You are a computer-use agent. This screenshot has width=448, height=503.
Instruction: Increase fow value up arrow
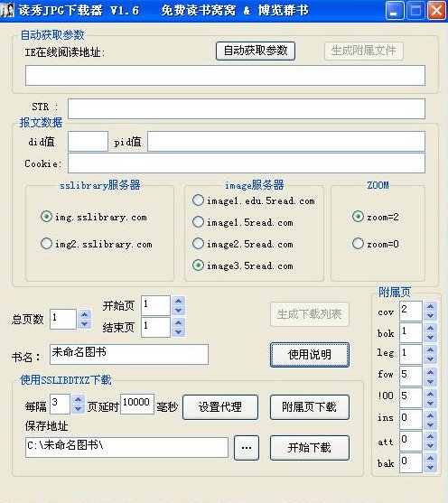coord(430,372)
